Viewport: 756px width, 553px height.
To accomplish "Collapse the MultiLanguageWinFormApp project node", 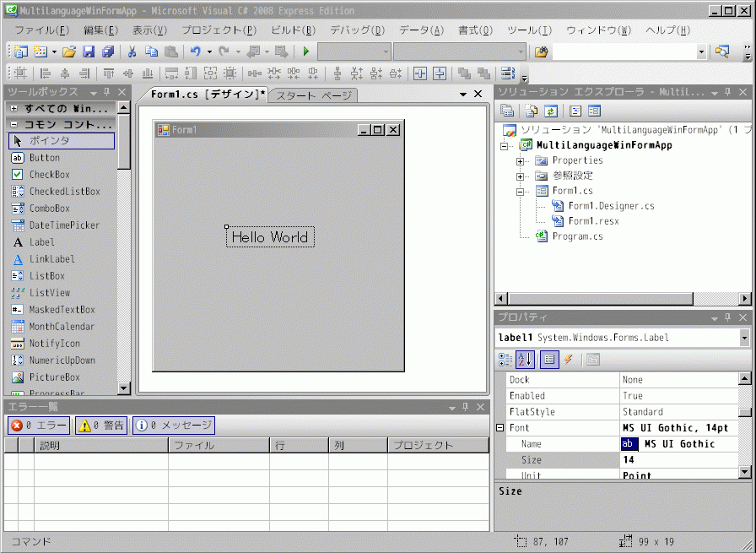I will coord(505,146).
